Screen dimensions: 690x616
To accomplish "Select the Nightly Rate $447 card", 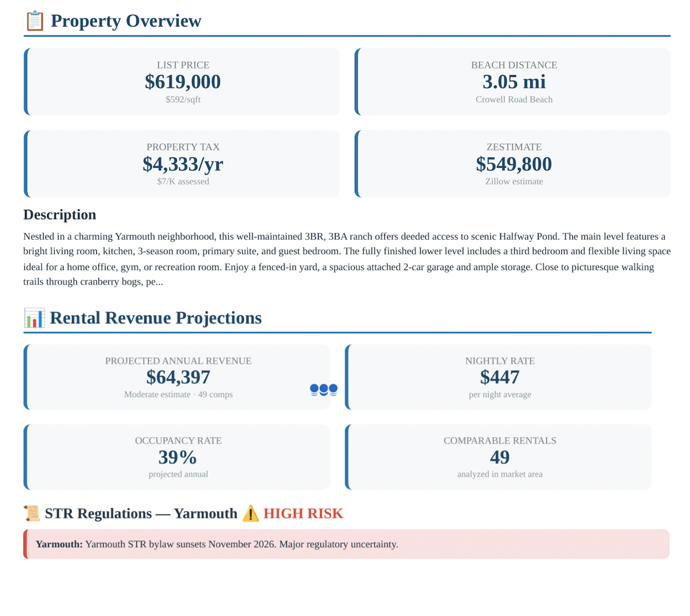I will point(499,377).
